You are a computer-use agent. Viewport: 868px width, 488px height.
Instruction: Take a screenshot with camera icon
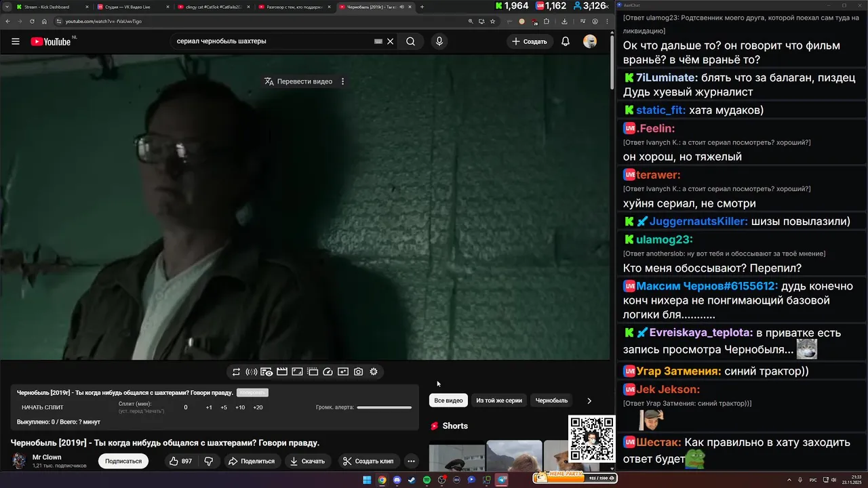(359, 371)
